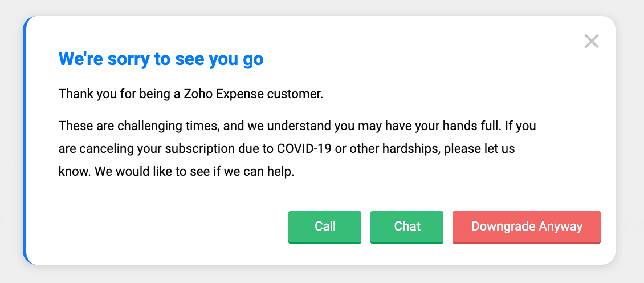Click the blue accent bar on dialog edge
The image size is (644, 283).
coord(25,140)
